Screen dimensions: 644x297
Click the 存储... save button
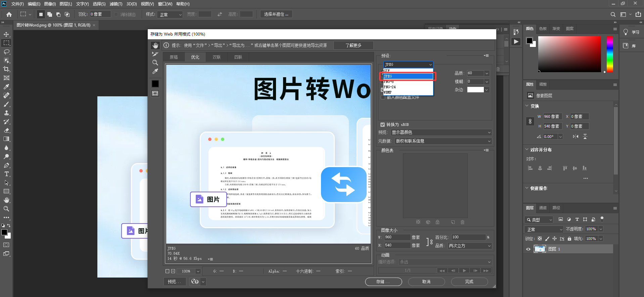tap(383, 282)
